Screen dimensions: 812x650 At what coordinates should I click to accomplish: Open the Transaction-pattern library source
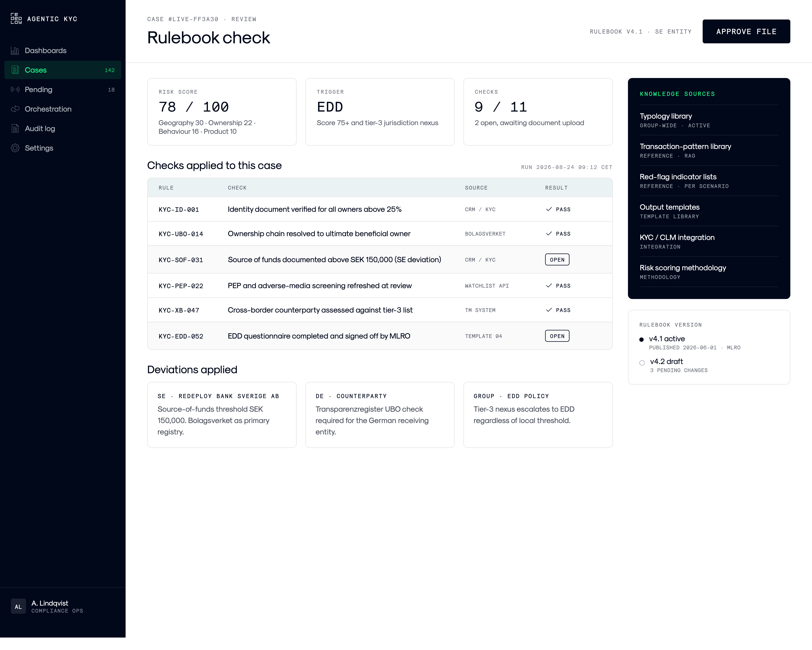(709, 151)
